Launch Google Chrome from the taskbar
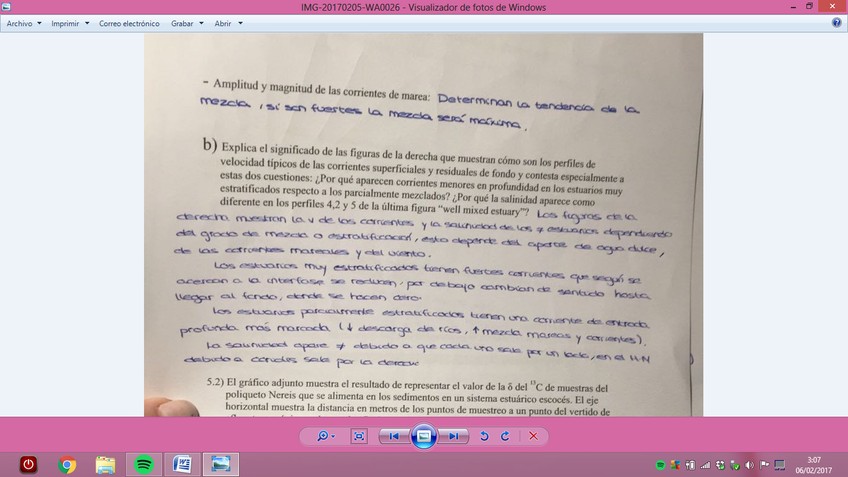Image resolution: width=848 pixels, height=477 pixels. point(67,465)
